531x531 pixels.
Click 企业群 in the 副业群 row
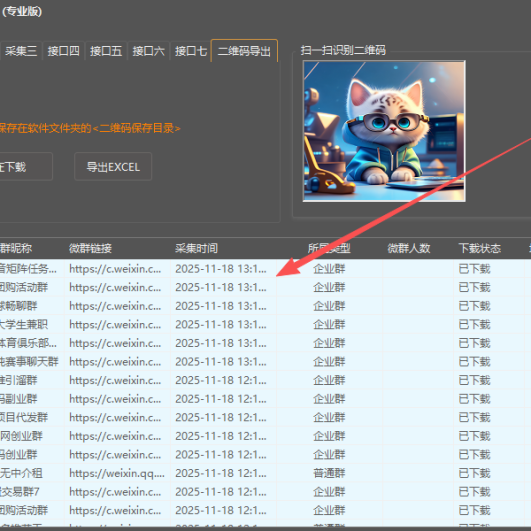pos(329,399)
